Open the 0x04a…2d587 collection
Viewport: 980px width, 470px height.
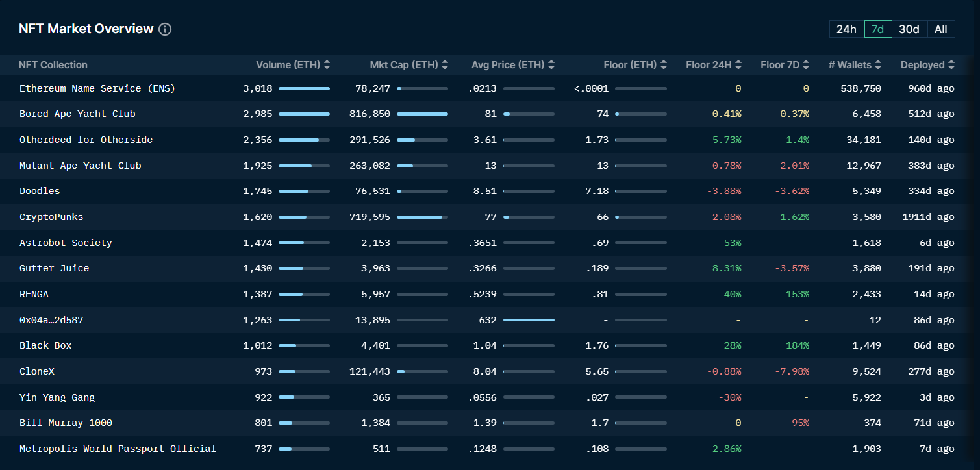[51, 320]
